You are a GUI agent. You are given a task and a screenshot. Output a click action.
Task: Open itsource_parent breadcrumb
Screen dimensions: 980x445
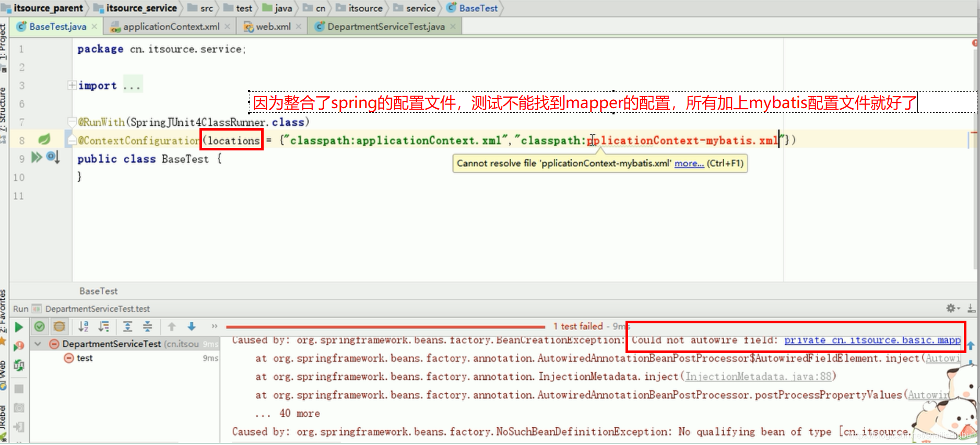click(43, 8)
